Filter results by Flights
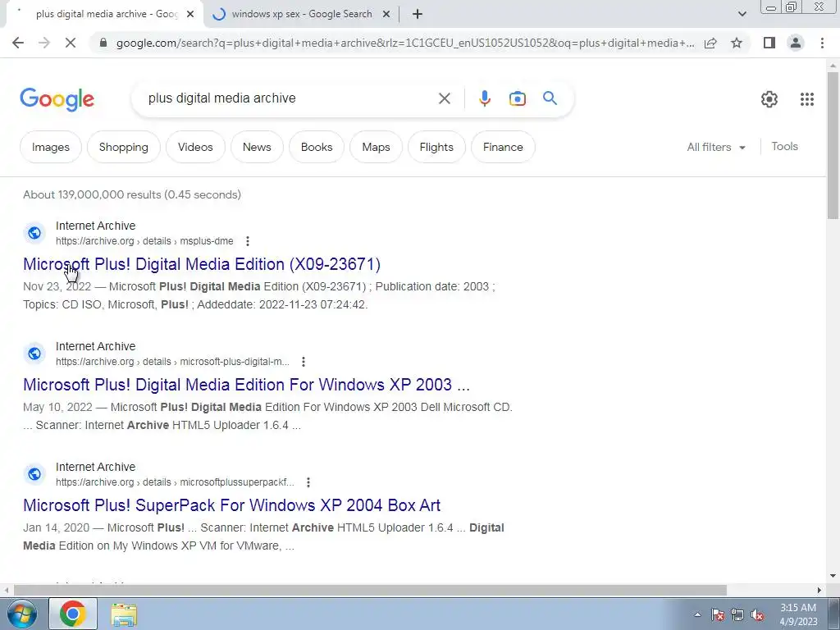Screen dimensions: 840x630 tap(436, 147)
